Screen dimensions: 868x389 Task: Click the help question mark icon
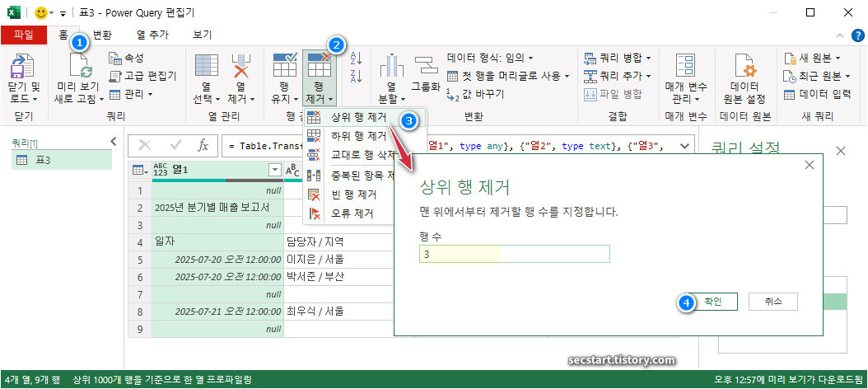pos(857,35)
